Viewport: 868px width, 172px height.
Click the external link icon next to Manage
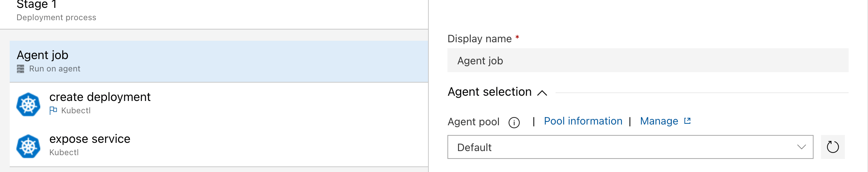[x=687, y=121]
